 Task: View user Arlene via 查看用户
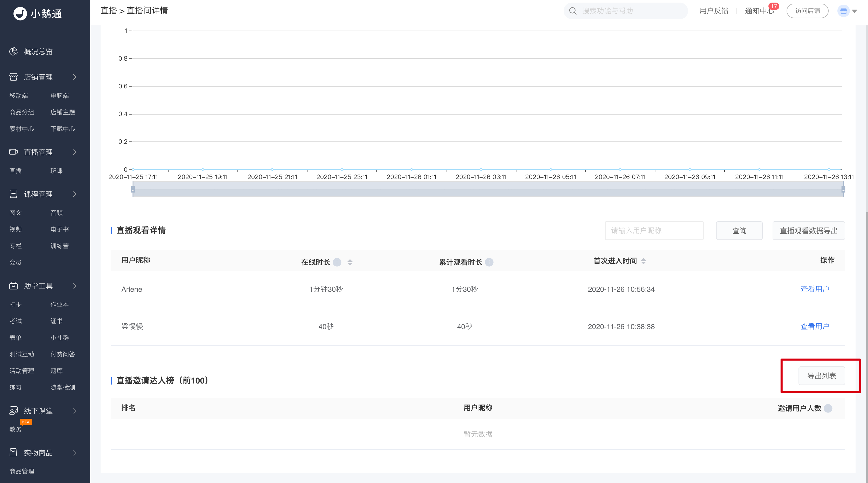815,289
